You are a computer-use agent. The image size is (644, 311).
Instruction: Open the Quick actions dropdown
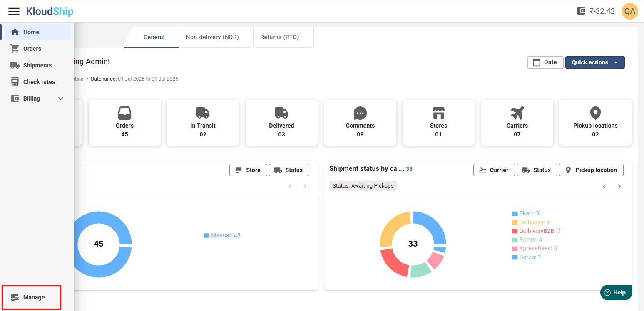coord(595,62)
